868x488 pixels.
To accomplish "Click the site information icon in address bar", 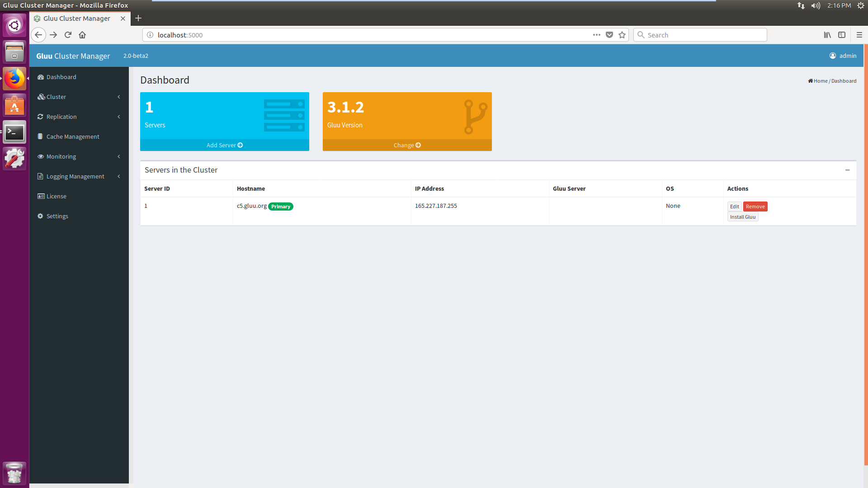I will click(150, 35).
